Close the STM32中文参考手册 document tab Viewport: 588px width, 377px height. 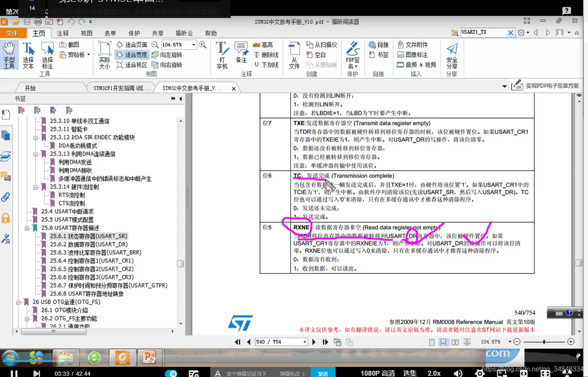(x=234, y=89)
